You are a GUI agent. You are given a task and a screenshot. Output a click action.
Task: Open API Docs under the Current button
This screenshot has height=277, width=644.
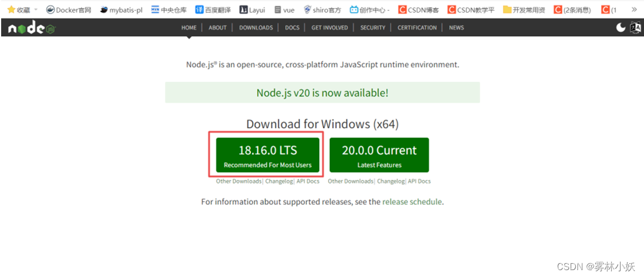pyautogui.click(x=419, y=181)
